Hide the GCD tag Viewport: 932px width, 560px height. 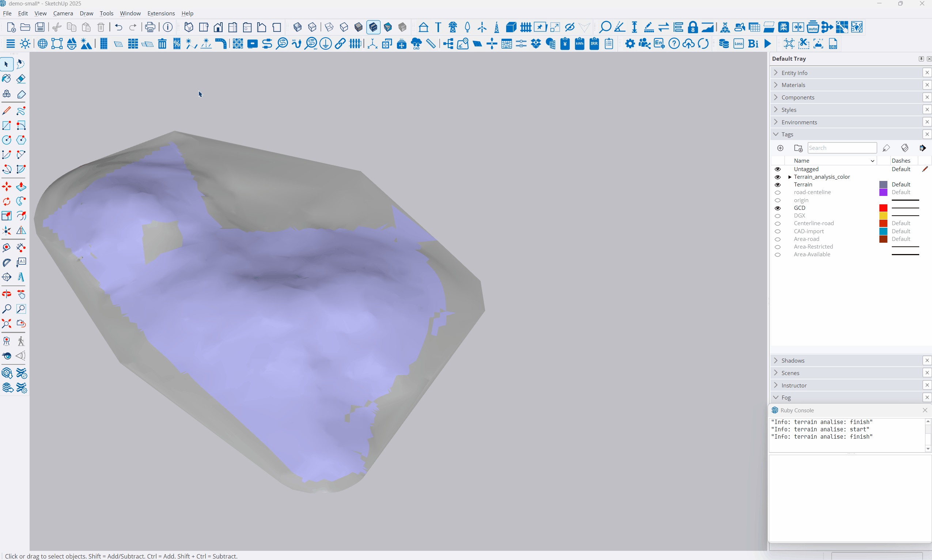778,208
